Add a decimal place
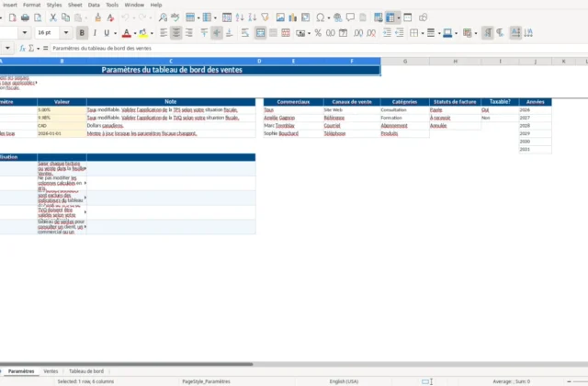The image size is (588, 386). pyautogui.click(x=358, y=33)
